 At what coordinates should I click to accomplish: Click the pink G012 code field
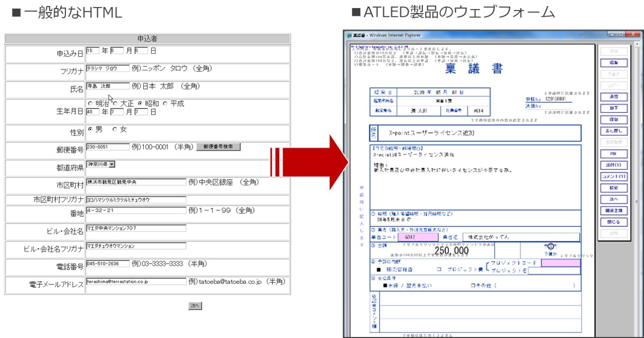418,237
